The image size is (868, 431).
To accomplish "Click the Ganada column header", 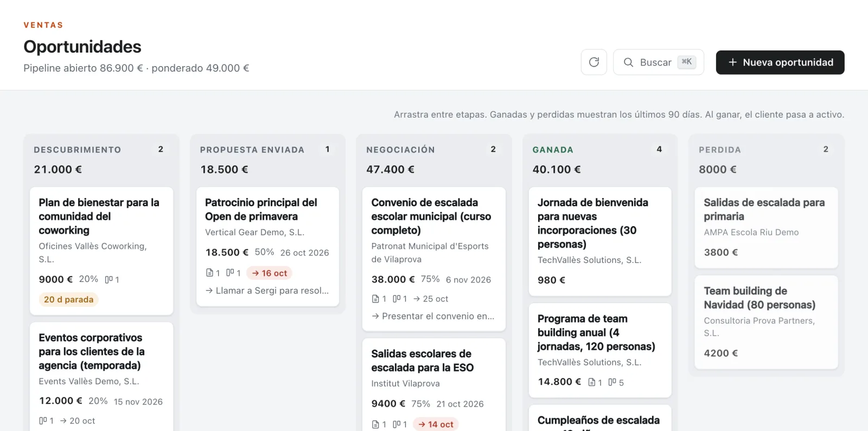I will (x=553, y=150).
